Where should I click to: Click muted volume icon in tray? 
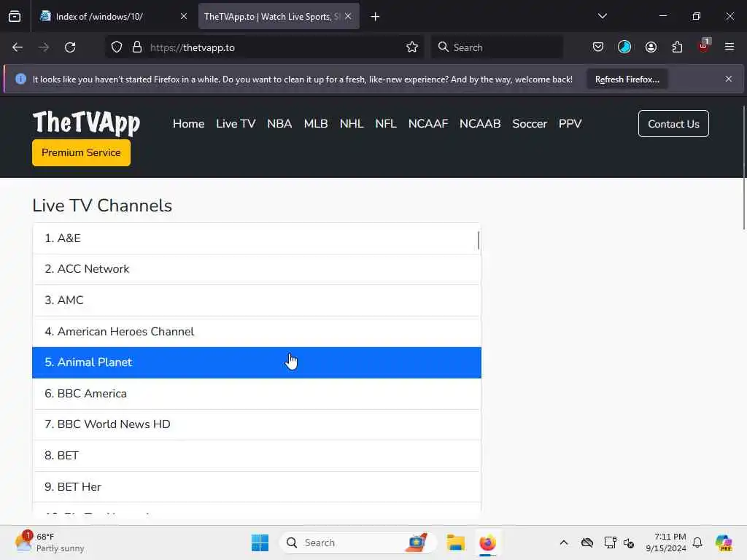click(x=629, y=542)
